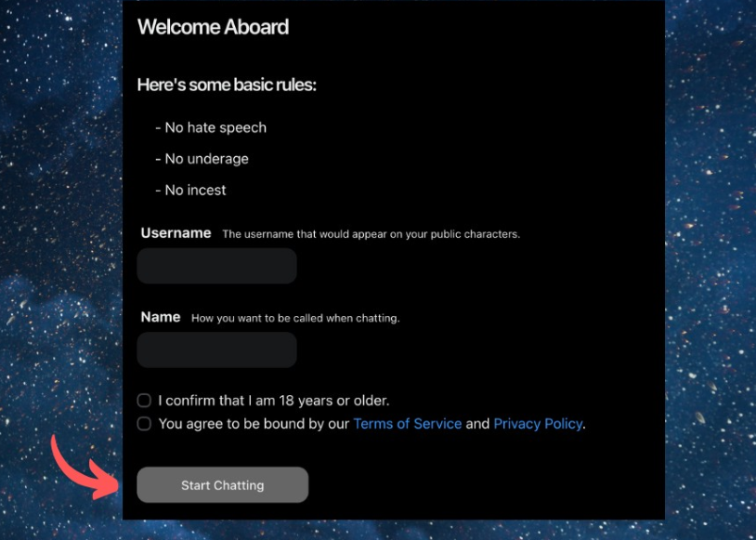Open the Privacy Policy link
Viewport: 756px width, 540px height.
538,424
